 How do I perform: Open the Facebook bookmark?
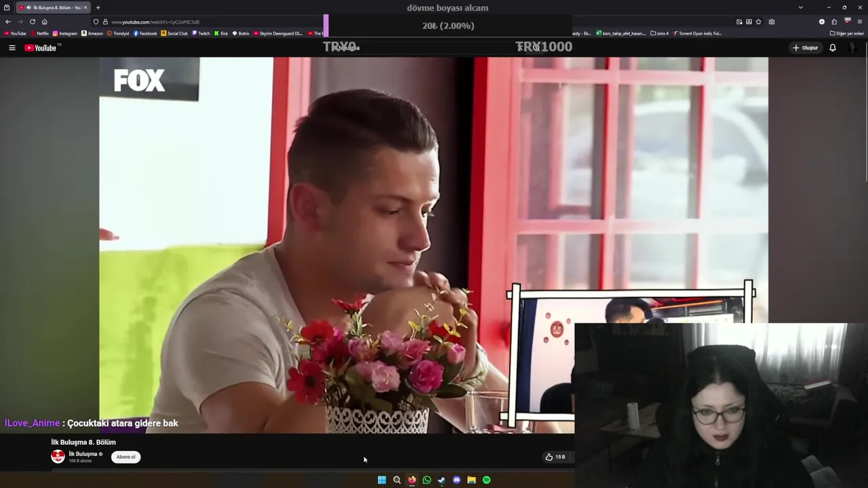[145, 33]
